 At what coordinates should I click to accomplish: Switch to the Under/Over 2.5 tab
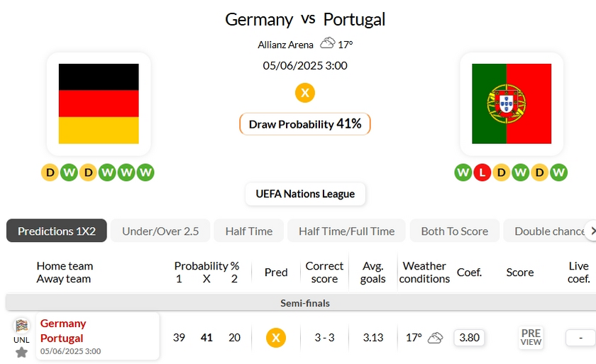click(x=160, y=231)
